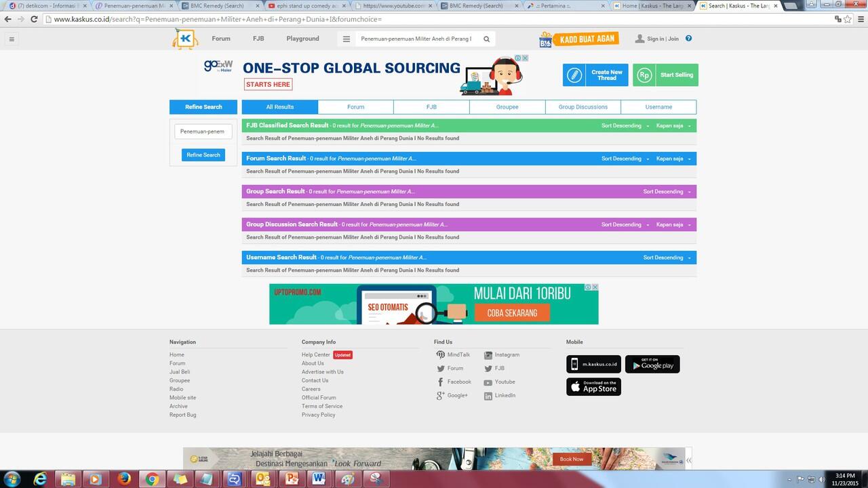Switch to the detikcom browser tab
The image size is (868, 488).
[x=47, y=5]
